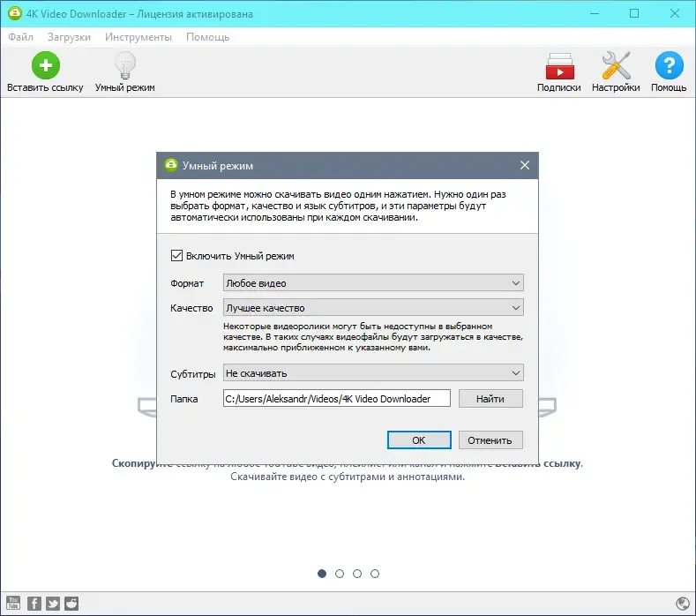
Task: Open Reddit icon in bottom bar
Action: tap(71, 603)
